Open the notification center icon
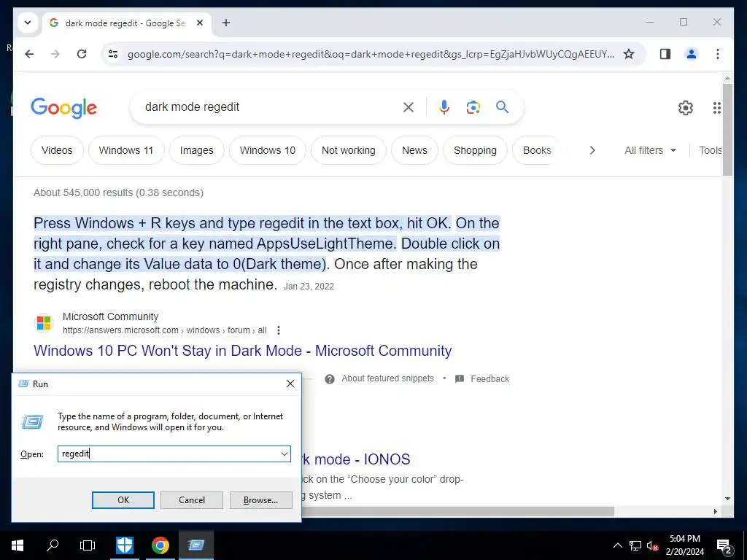 [724, 545]
